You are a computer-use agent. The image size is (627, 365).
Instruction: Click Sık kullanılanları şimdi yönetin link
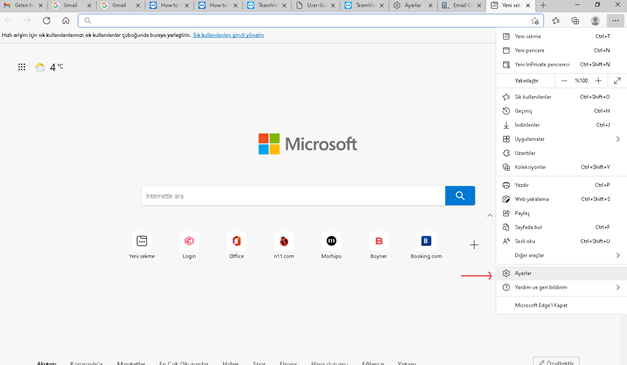coord(228,35)
